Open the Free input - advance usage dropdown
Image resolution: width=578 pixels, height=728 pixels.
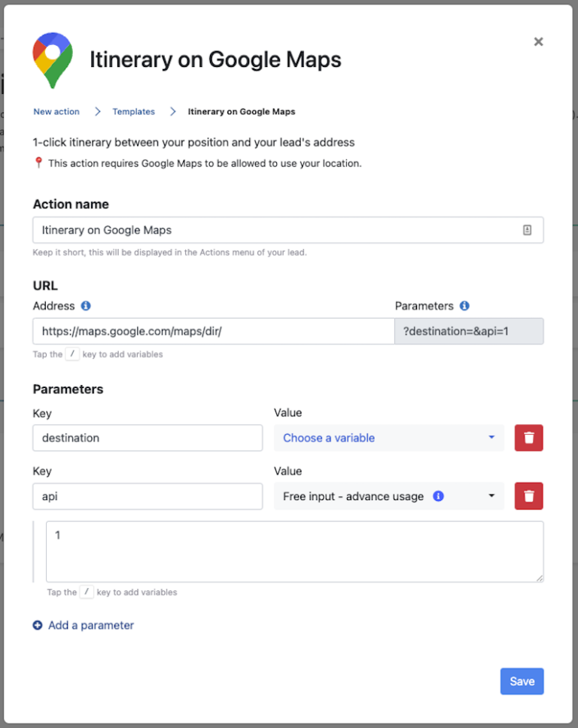pyautogui.click(x=388, y=496)
